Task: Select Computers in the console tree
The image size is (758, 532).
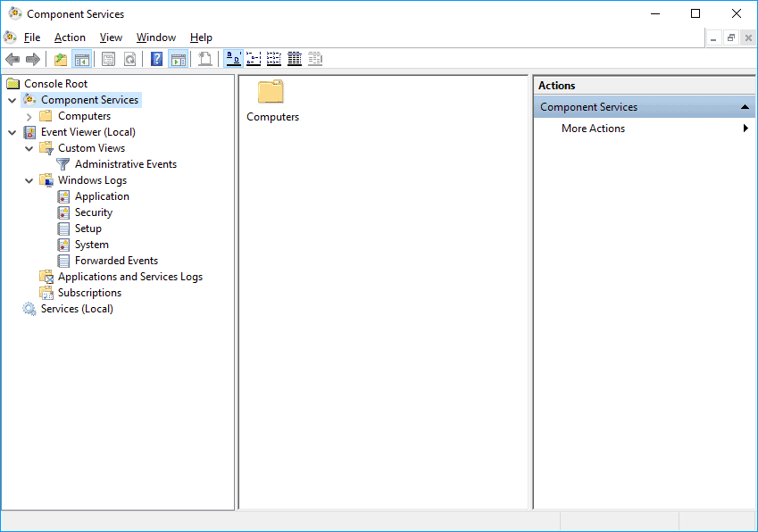Action: [84, 116]
